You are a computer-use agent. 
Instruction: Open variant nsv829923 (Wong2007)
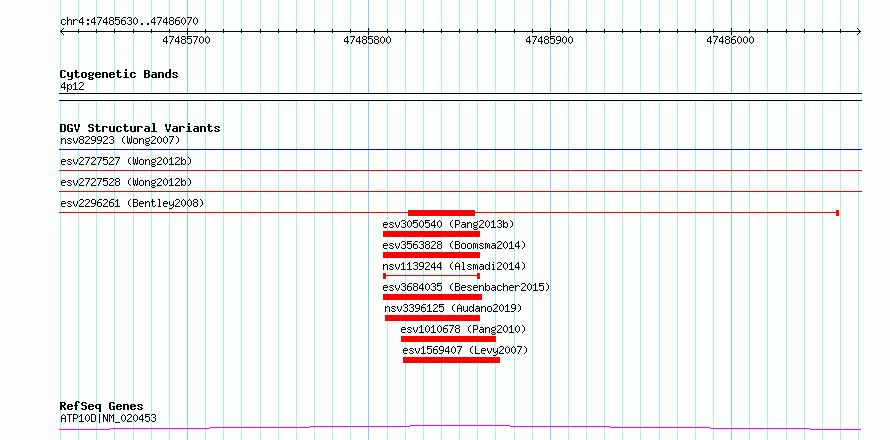[x=120, y=140]
